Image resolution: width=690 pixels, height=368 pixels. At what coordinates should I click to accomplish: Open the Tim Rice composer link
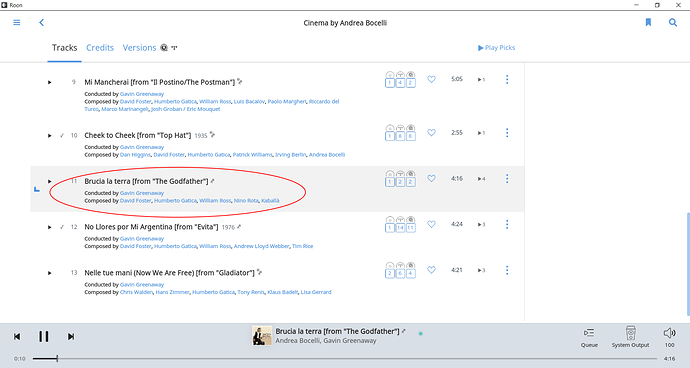(302, 246)
